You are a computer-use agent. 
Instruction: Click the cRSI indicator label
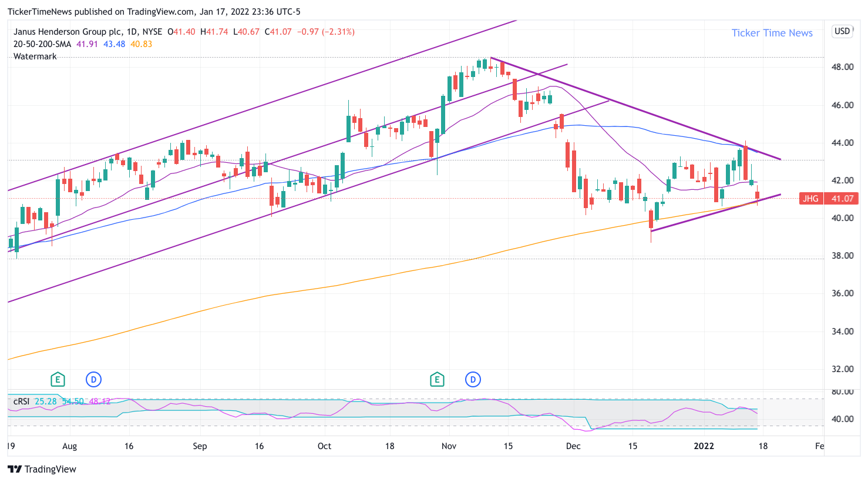pyautogui.click(x=21, y=401)
